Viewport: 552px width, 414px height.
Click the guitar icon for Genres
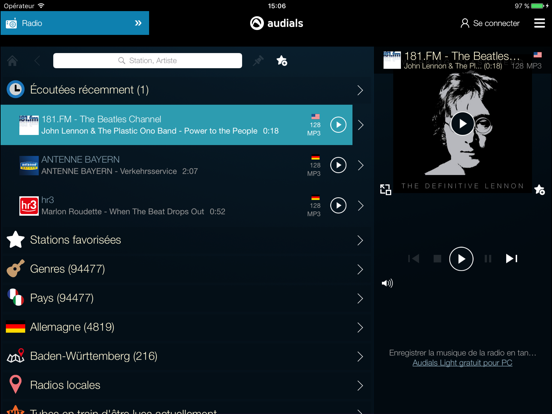(15, 269)
